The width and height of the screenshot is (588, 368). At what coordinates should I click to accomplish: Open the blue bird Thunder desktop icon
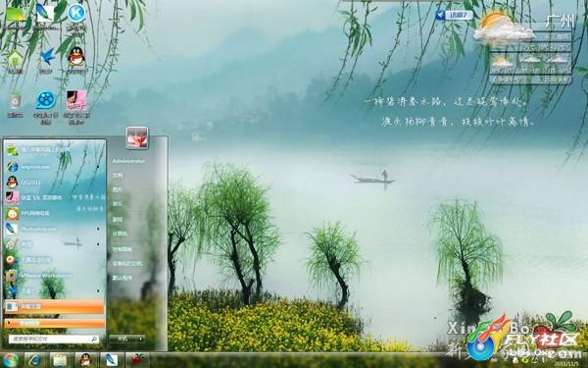46,56
